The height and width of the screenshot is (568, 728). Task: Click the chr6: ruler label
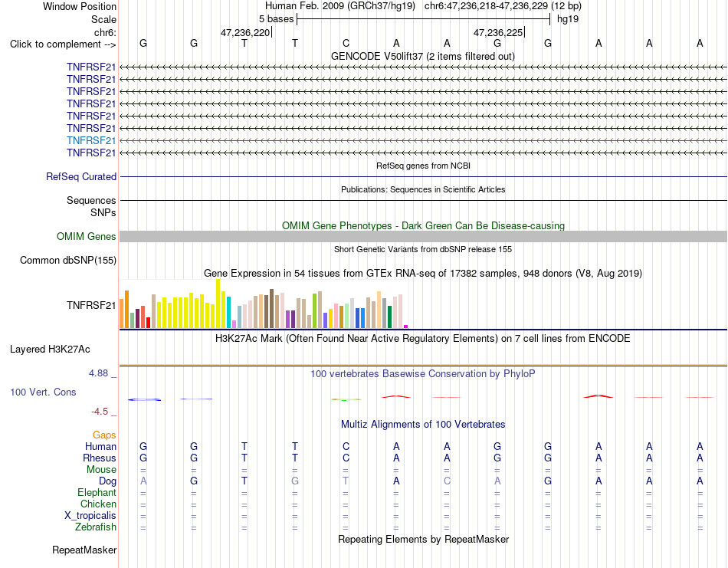105,32
